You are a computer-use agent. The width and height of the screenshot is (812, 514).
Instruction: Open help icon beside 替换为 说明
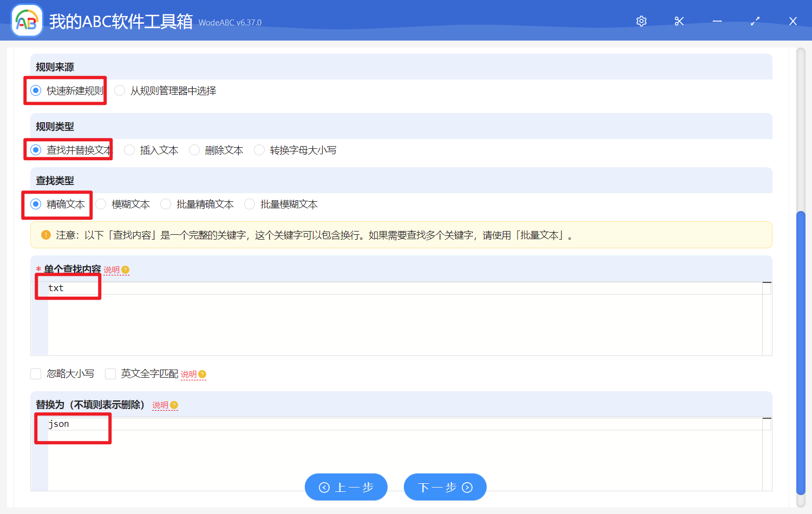(x=174, y=405)
